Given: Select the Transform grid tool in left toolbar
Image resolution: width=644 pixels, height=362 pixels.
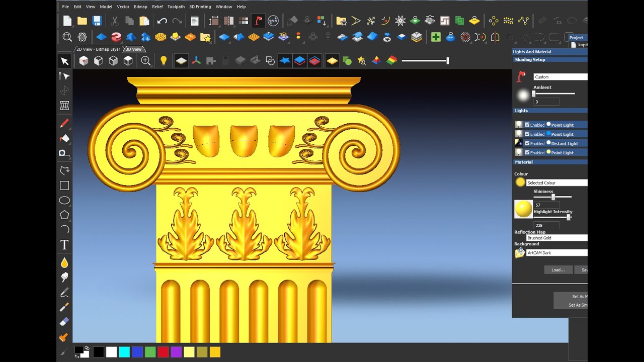Looking at the screenshot, I should tap(64, 106).
